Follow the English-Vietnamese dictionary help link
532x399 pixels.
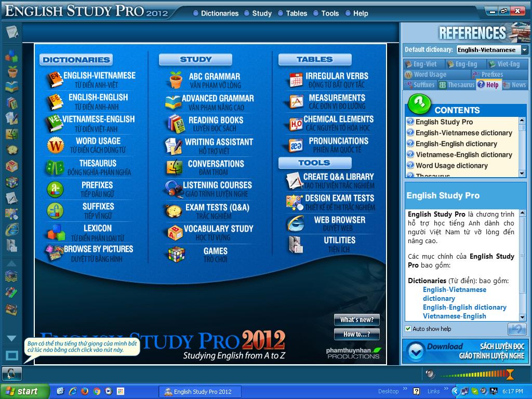[x=454, y=294]
